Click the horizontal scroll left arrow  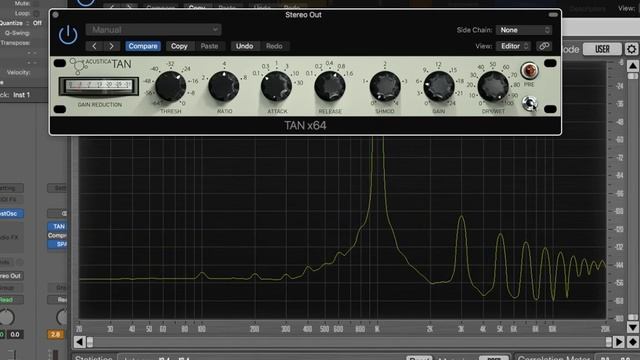79,342
